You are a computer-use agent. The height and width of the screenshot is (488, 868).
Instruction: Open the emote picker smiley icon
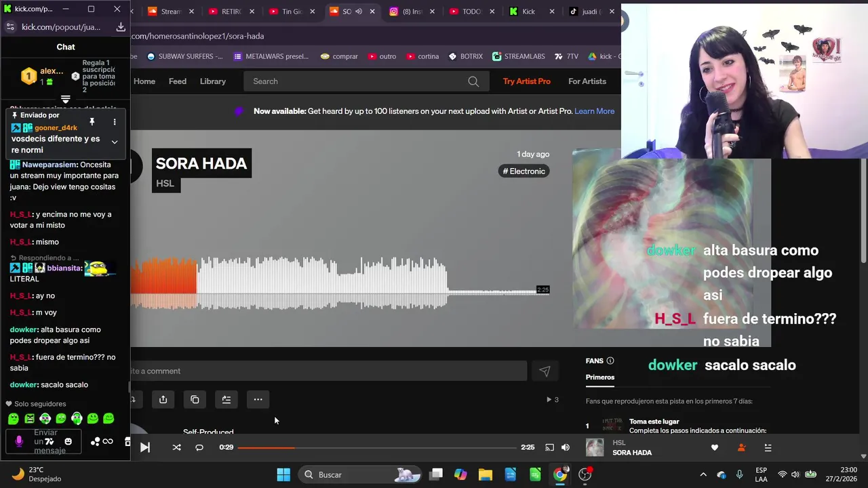(x=68, y=442)
